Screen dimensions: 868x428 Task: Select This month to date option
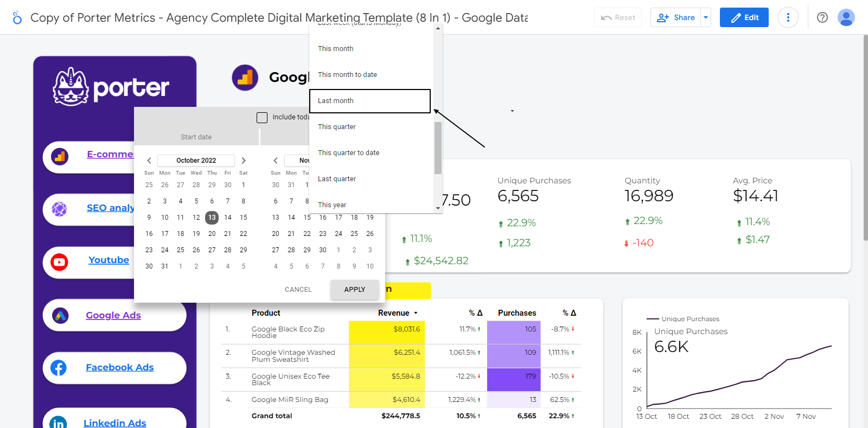click(370, 75)
